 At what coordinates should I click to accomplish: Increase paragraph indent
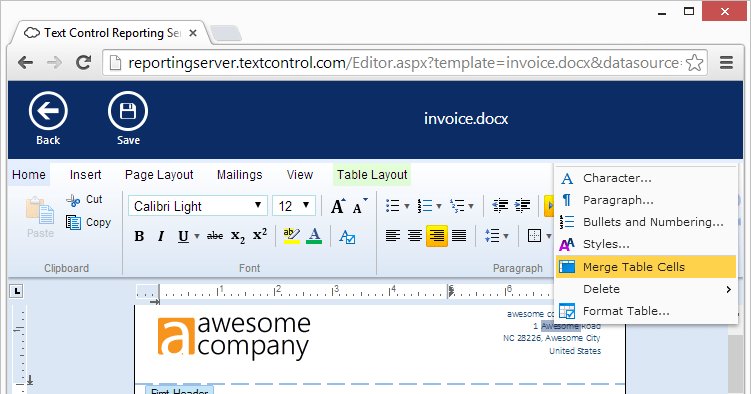[522, 206]
